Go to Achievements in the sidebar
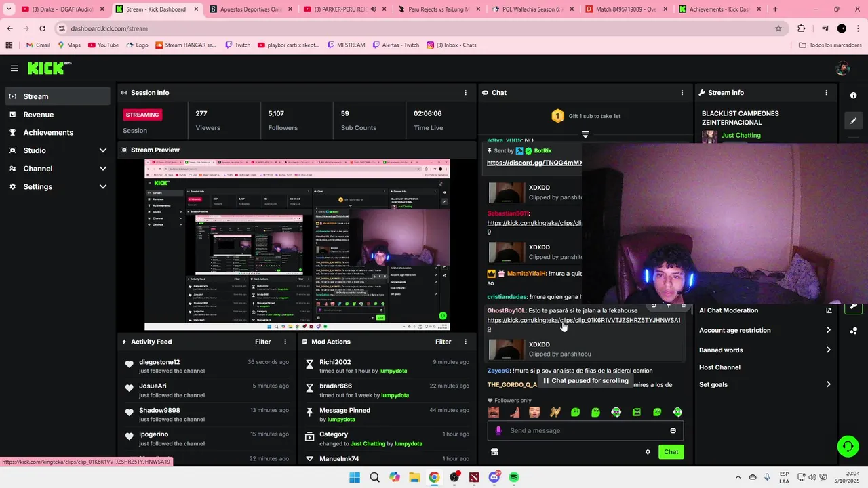The image size is (868, 488). pos(58,133)
